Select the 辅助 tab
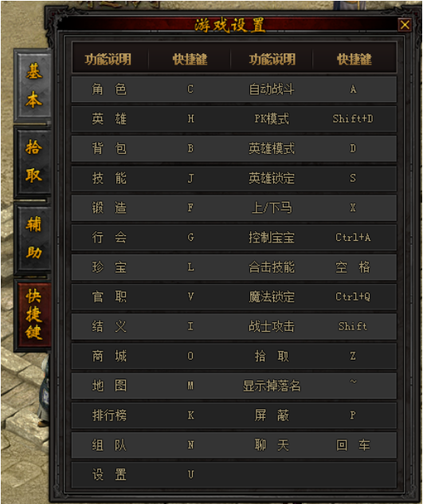 click(x=33, y=238)
